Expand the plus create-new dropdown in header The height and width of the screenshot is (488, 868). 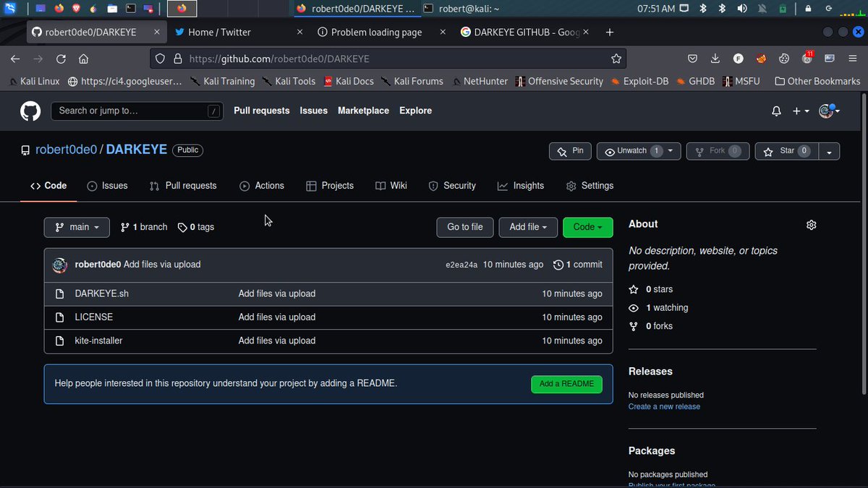pyautogui.click(x=801, y=111)
